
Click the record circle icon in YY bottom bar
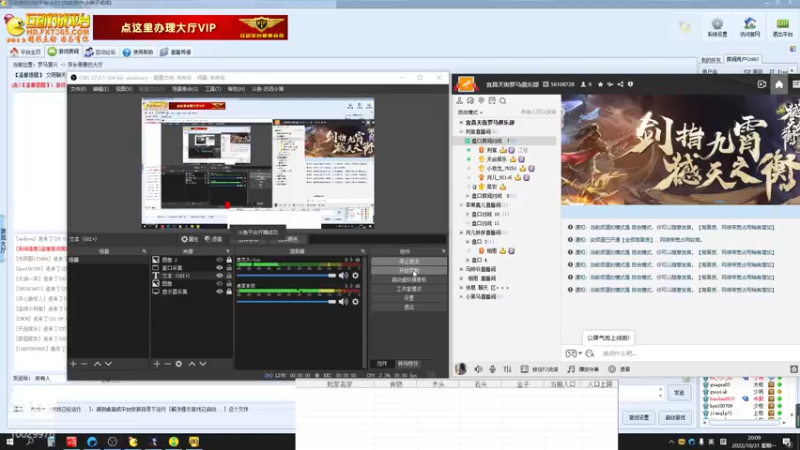[x=612, y=369]
